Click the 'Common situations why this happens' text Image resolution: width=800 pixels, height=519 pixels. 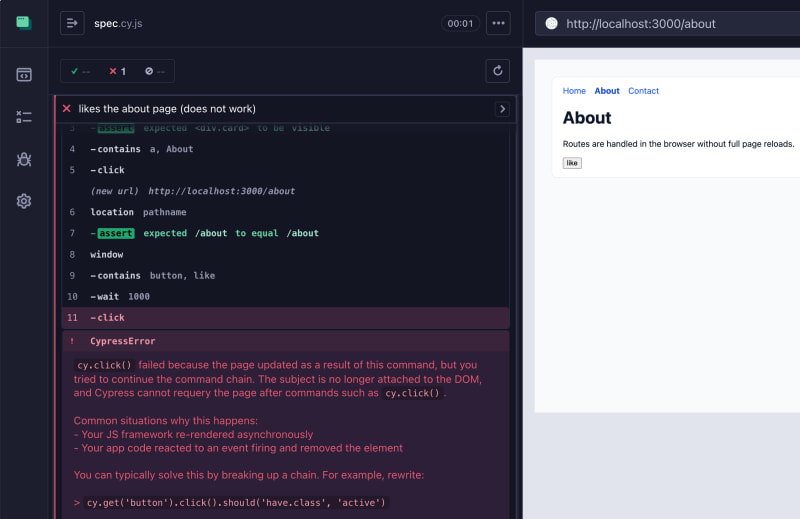point(166,421)
